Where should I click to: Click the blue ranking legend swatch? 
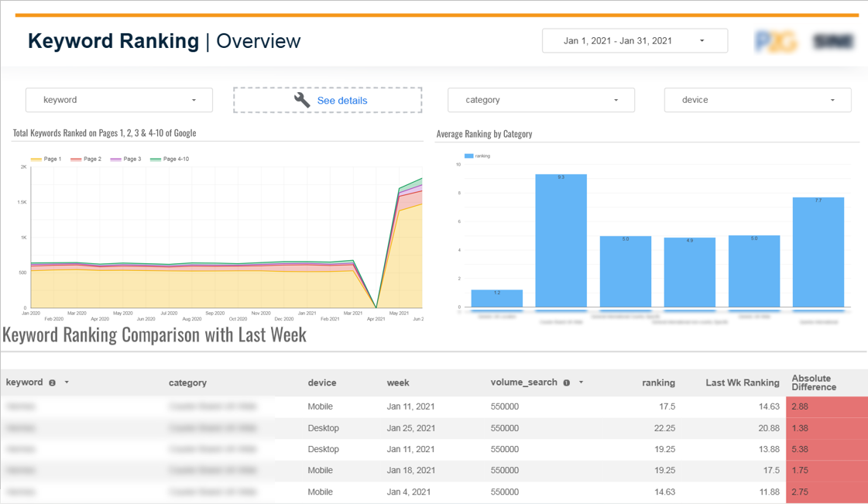pyautogui.click(x=468, y=156)
